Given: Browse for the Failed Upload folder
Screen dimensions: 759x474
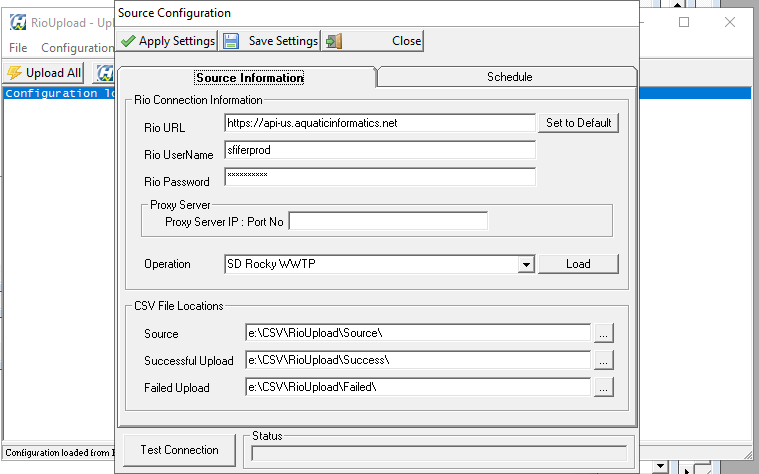Looking at the screenshot, I should [603, 387].
